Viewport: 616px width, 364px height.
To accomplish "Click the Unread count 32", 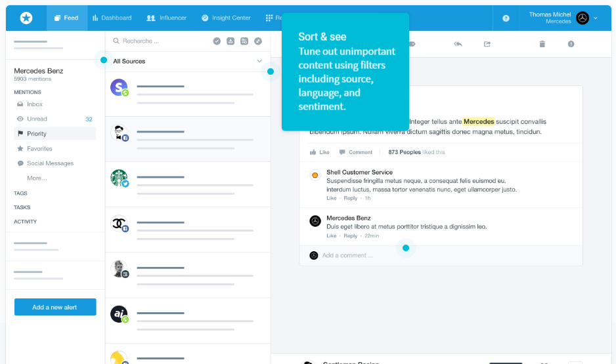I will pos(89,119).
